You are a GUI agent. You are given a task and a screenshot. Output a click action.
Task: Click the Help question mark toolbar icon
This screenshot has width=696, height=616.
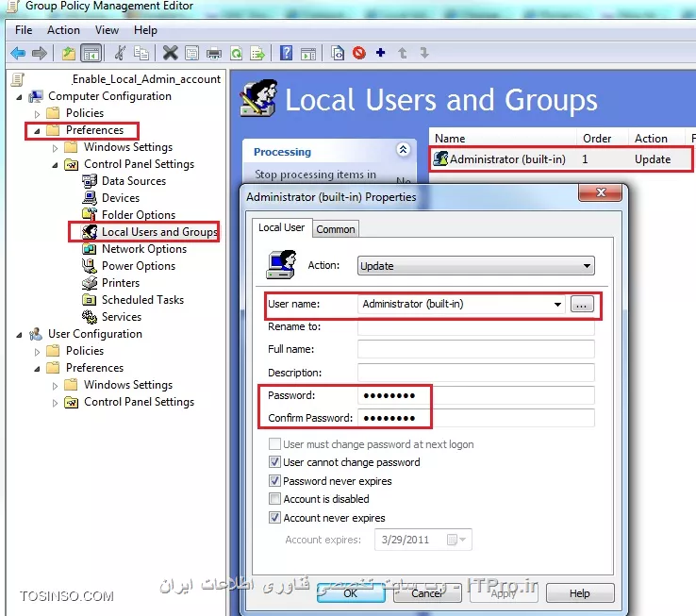coord(287,53)
